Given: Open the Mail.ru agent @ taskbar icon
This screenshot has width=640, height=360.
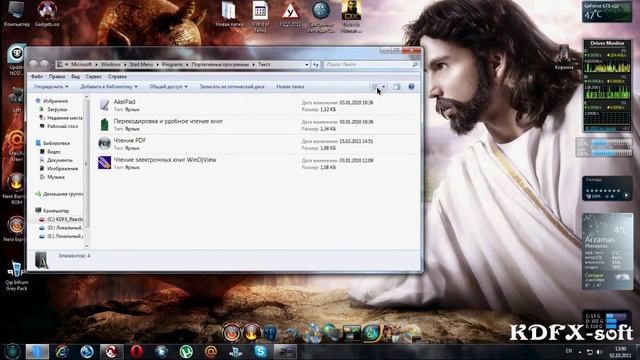Looking at the screenshot, I should click(x=211, y=351).
